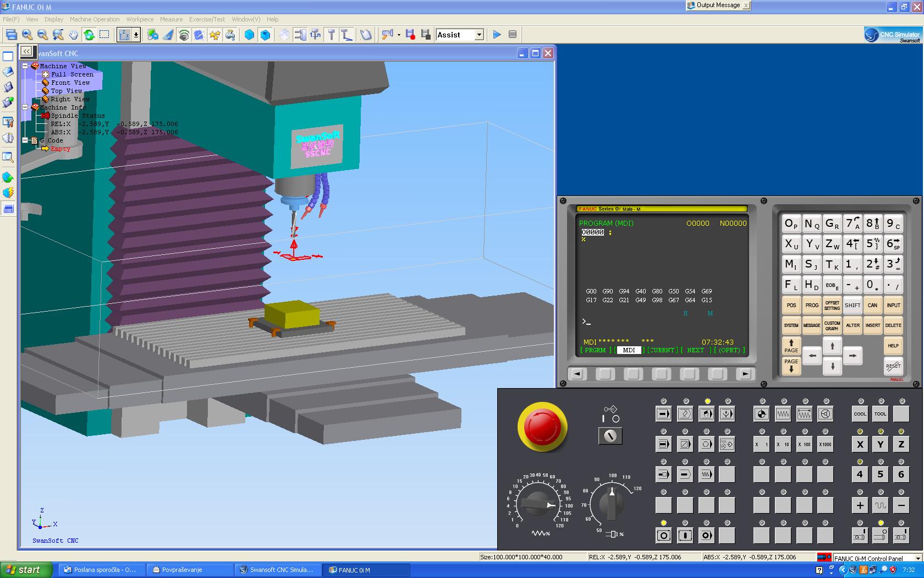
Task: Click the RESET key on the keypad
Action: (893, 366)
